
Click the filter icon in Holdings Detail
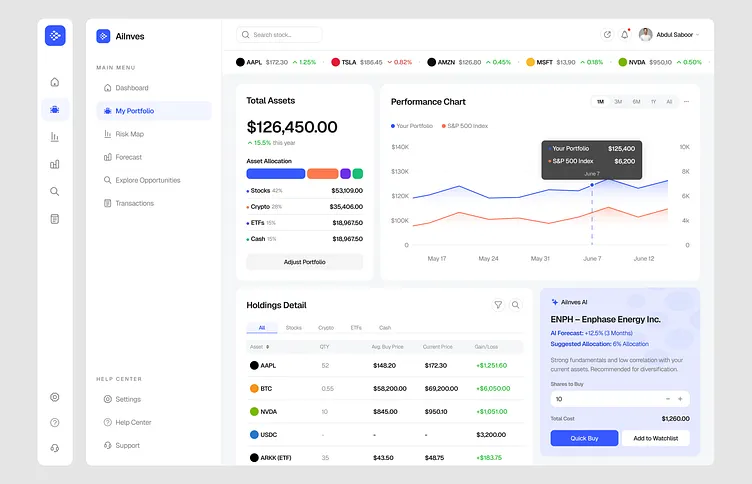[498, 305]
